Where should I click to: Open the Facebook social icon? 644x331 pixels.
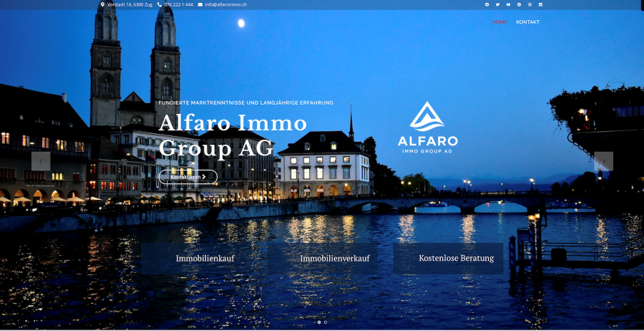(487, 4)
